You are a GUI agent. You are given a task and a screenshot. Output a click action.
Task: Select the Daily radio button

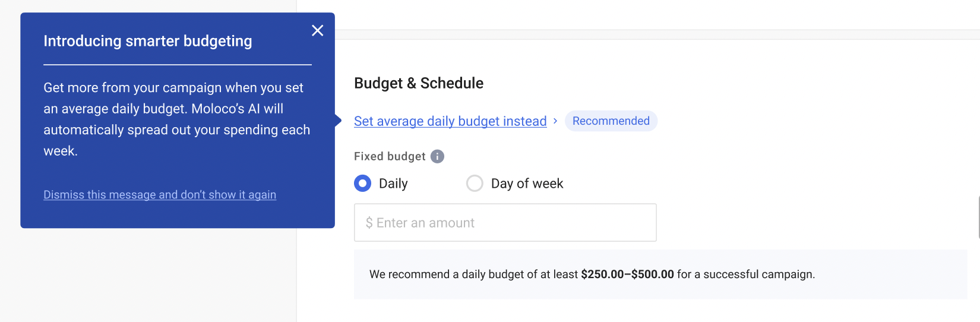click(362, 184)
